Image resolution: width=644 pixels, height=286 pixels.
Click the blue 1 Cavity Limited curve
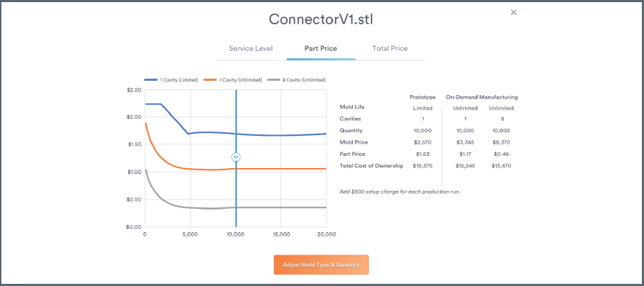pos(286,135)
